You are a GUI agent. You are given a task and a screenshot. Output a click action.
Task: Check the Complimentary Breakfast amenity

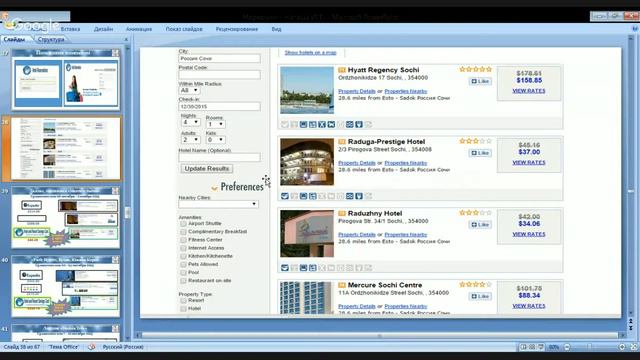point(183,232)
